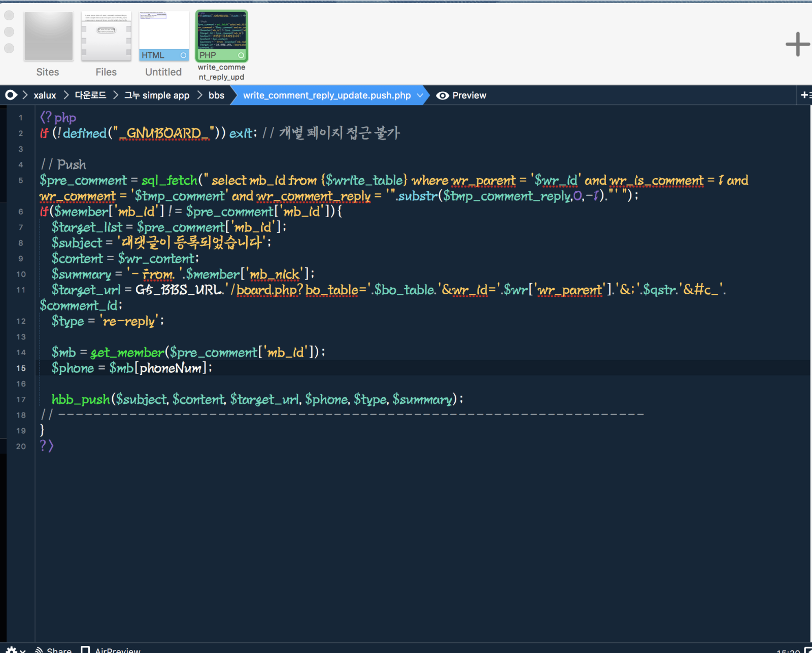Image resolution: width=812 pixels, height=653 pixels.
Task: Click the Share broadcast icon
Action: [x=39, y=650]
